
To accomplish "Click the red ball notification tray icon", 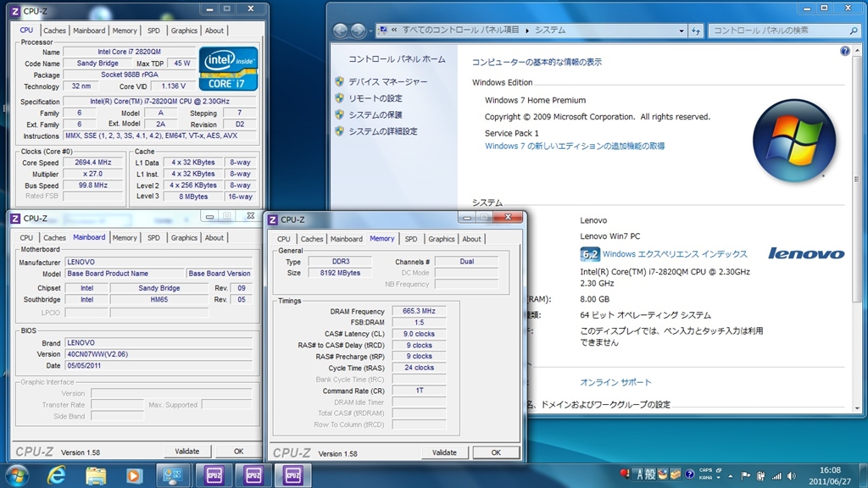I will point(625,474).
